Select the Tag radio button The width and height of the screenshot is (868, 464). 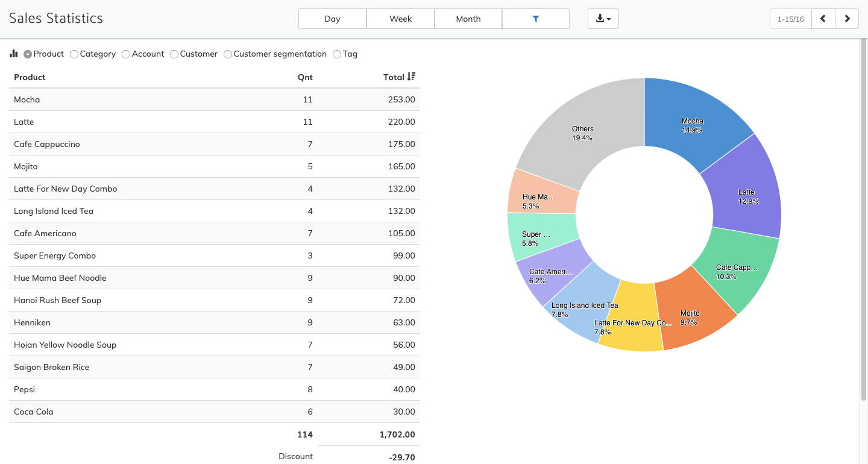tap(337, 54)
